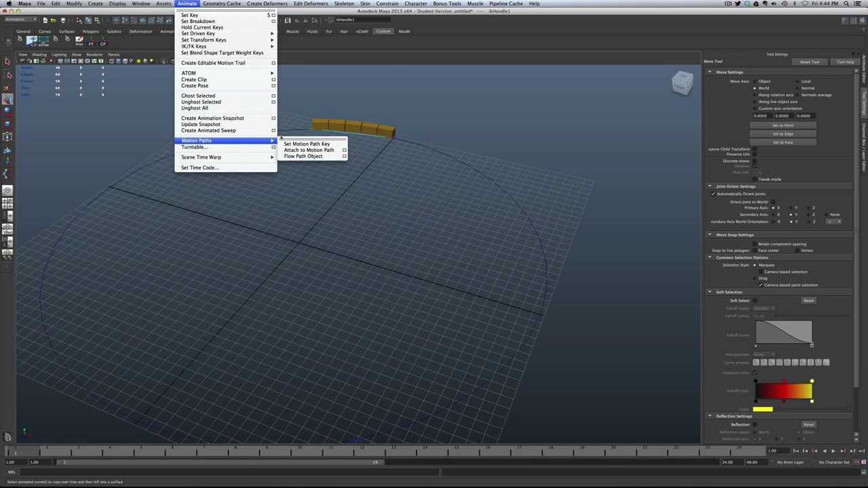Image resolution: width=868 pixels, height=488 pixels.
Task: Click the Open Scene folder icon
Action: tap(54, 20)
